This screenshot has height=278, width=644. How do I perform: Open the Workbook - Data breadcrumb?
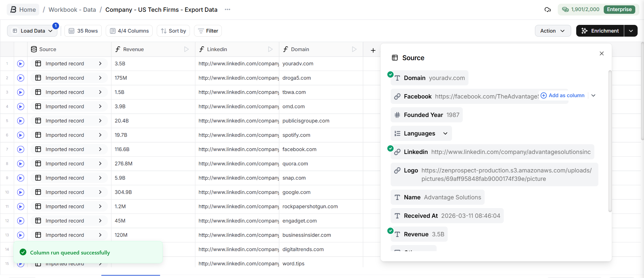pos(72,10)
